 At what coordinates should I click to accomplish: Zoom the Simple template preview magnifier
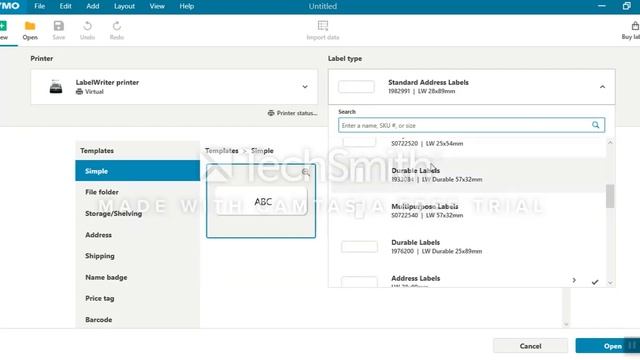click(306, 172)
